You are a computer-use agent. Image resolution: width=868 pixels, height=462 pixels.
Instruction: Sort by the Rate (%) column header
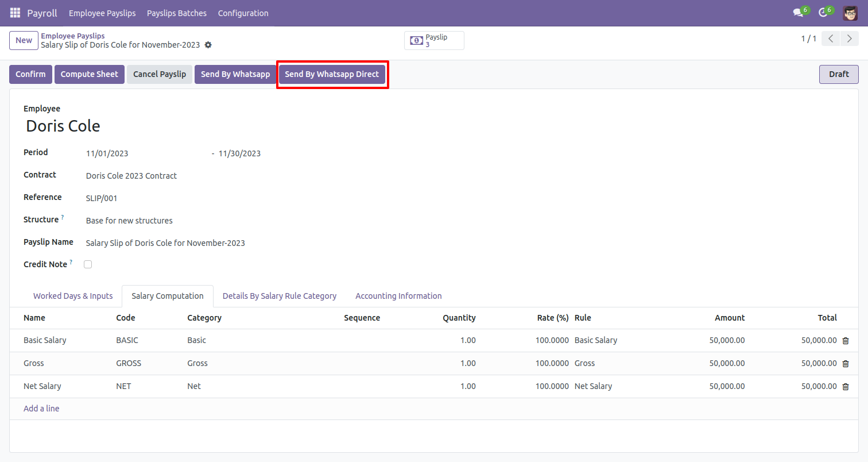pyautogui.click(x=553, y=318)
